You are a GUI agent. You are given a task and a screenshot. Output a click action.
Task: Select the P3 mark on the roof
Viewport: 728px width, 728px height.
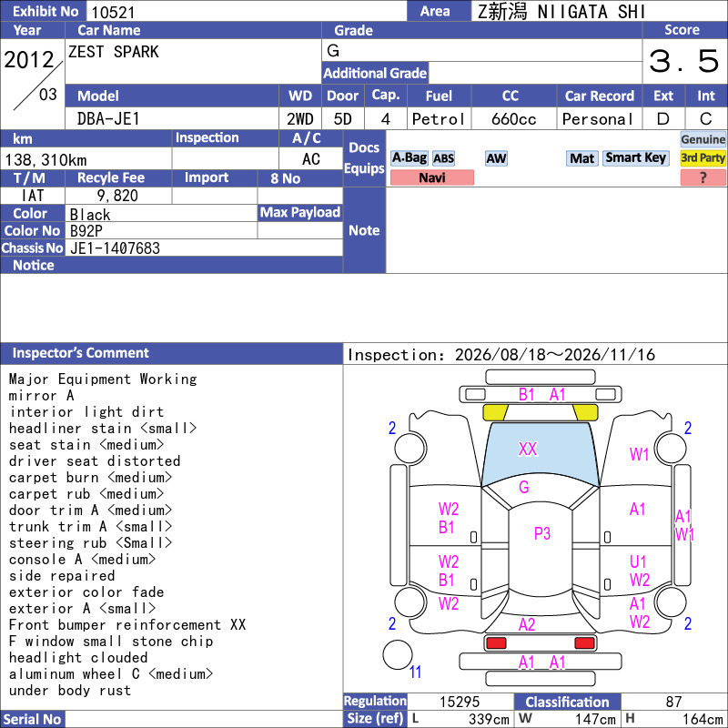point(541,533)
